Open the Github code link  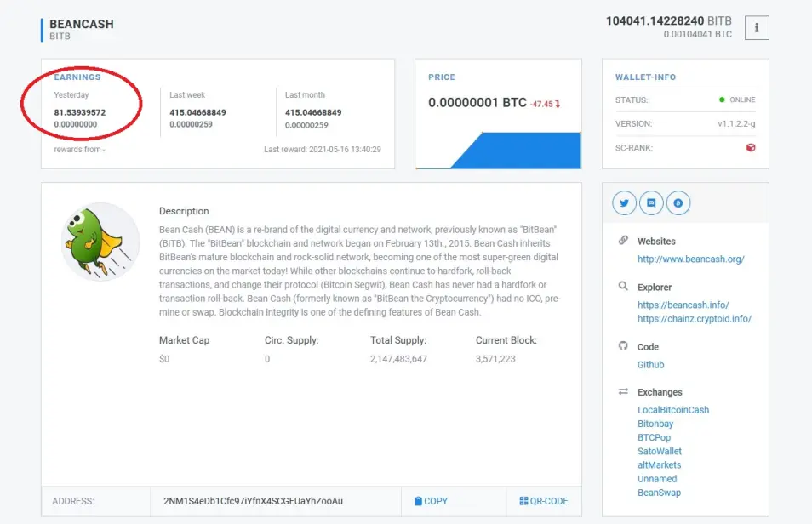click(x=650, y=365)
